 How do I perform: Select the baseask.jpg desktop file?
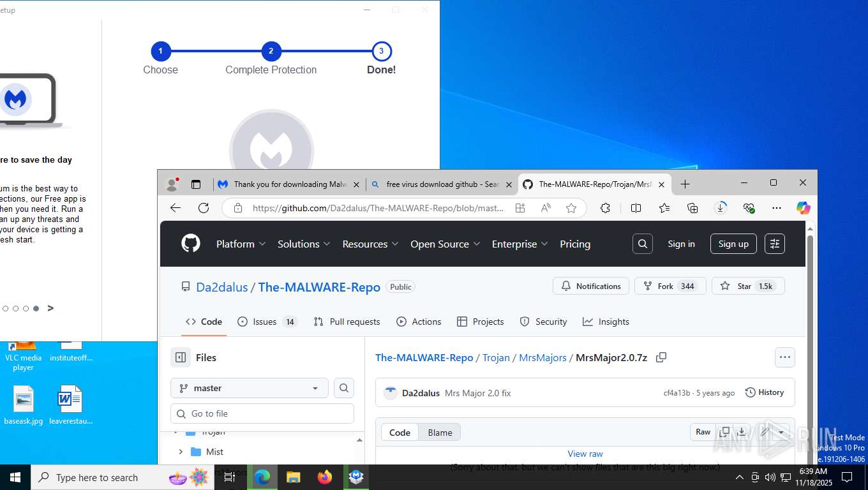pos(23,405)
